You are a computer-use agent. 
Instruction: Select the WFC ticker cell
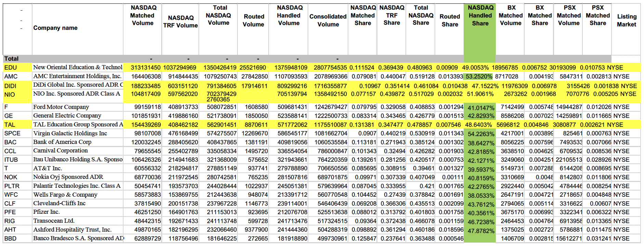coord(11,195)
